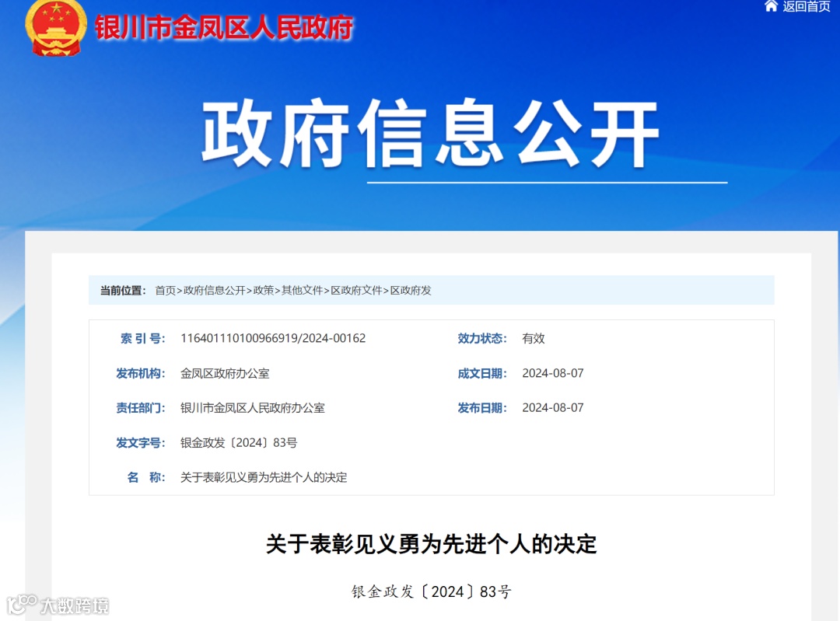
Task: Click the 发布机构 value 金凤区政府办公室
Action: (225, 373)
